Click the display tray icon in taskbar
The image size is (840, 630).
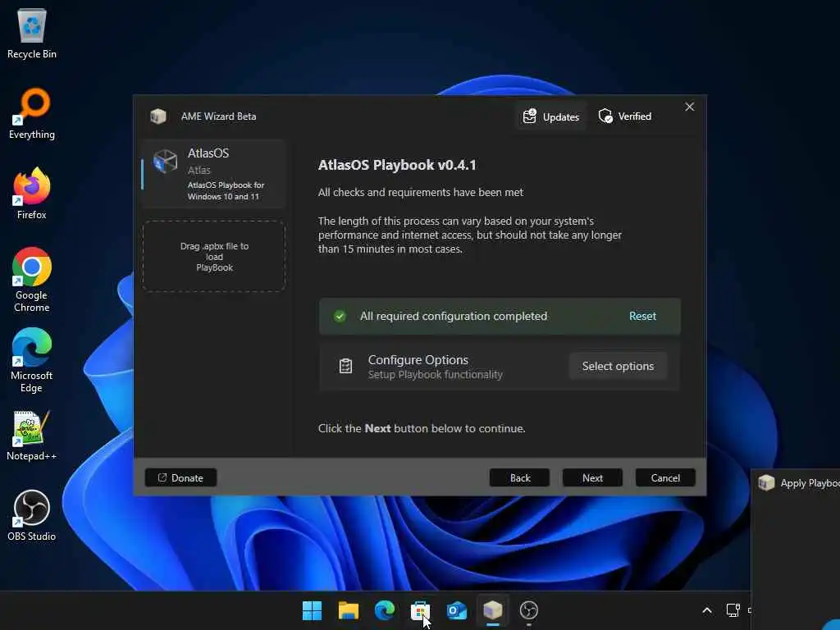click(x=733, y=610)
